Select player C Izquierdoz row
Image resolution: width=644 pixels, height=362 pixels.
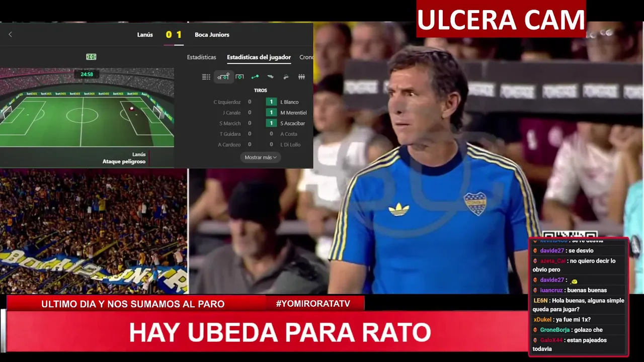[232, 102]
